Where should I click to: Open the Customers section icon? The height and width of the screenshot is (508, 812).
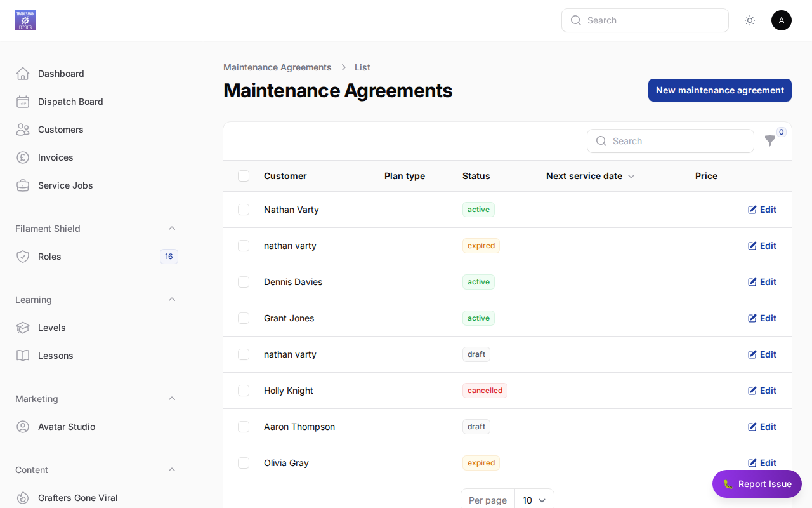coord(23,130)
